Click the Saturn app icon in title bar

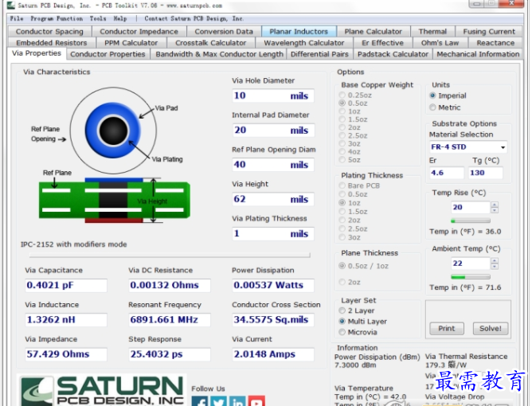pos(11,5)
